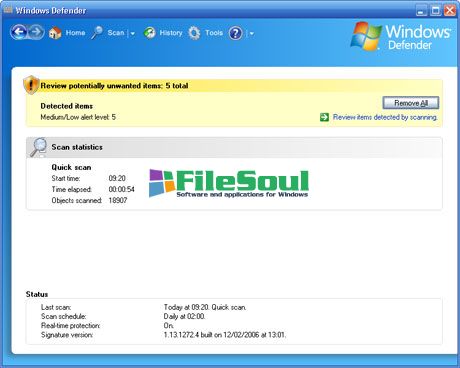Image resolution: width=460 pixels, height=368 pixels.
Task: Click the Tools gear icon
Action: tap(194, 33)
